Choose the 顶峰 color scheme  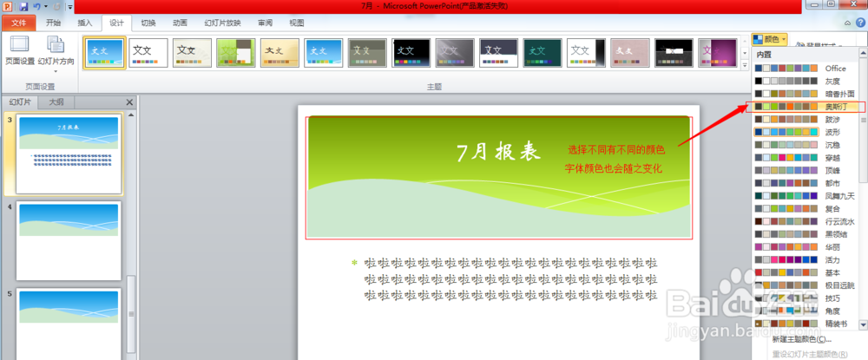click(806, 170)
